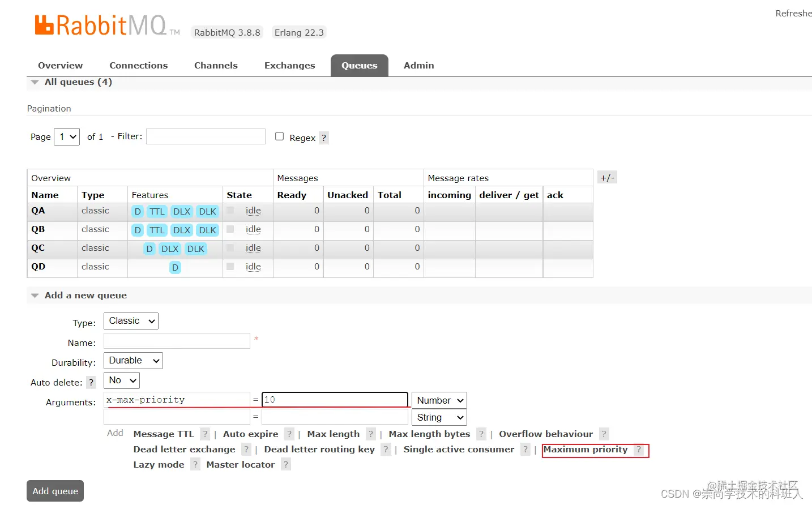Viewport: 812px width, 505px height.
Task: Click the Add queue button
Action: [x=55, y=491]
